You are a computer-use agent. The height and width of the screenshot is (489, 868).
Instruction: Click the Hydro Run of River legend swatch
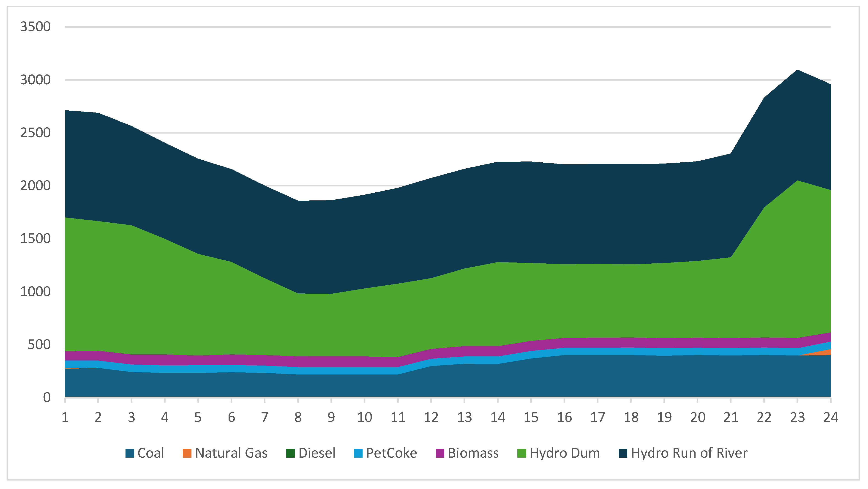[x=623, y=453]
